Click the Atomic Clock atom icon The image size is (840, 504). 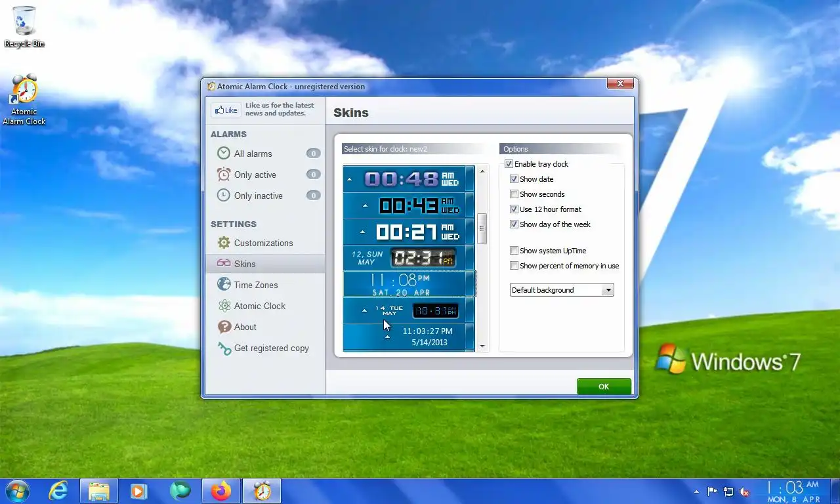224,306
